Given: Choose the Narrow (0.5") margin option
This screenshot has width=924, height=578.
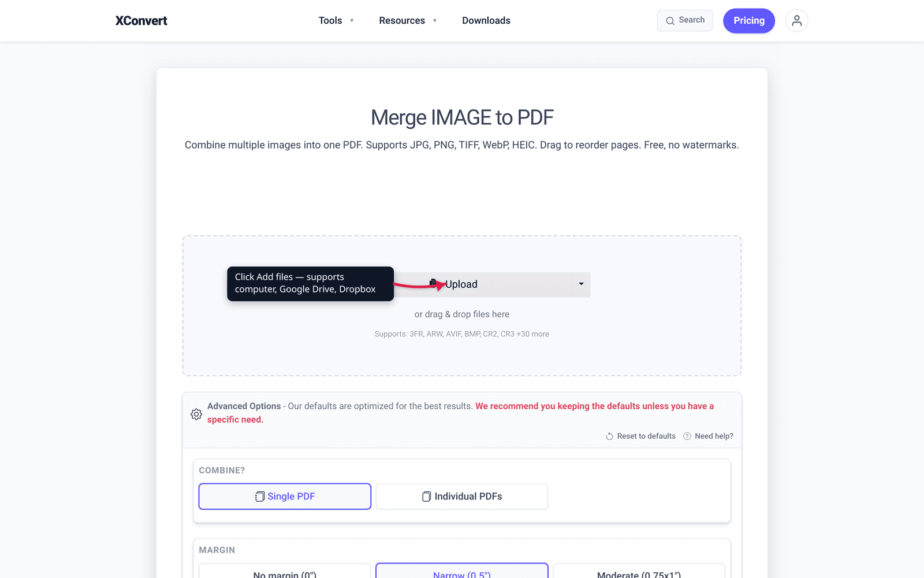Looking at the screenshot, I should pyautogui.click(x=462, y=571).
